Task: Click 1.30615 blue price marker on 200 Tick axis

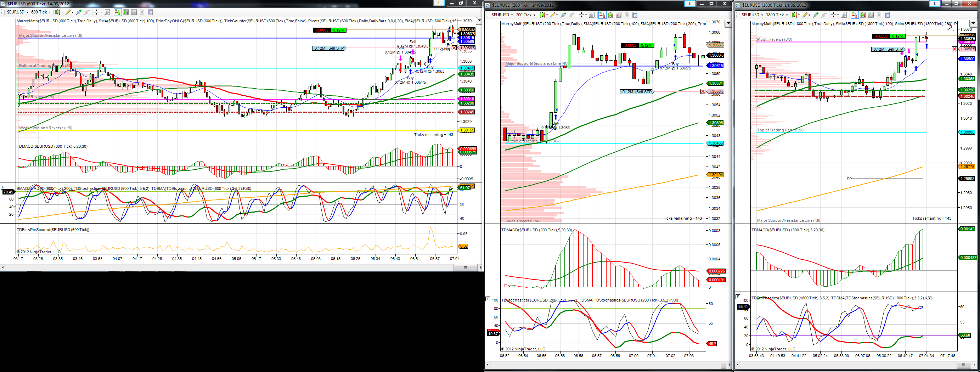Action: (x=715, y=66)
